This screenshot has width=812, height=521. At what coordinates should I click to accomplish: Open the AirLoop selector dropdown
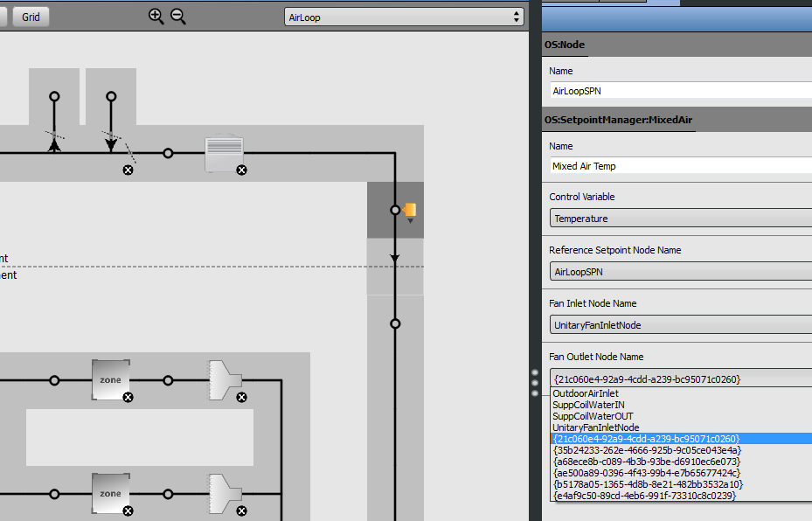[x=404, y=17]
